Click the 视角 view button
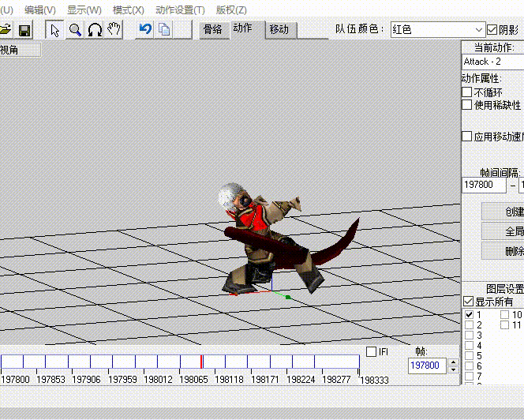 point(20,51)
